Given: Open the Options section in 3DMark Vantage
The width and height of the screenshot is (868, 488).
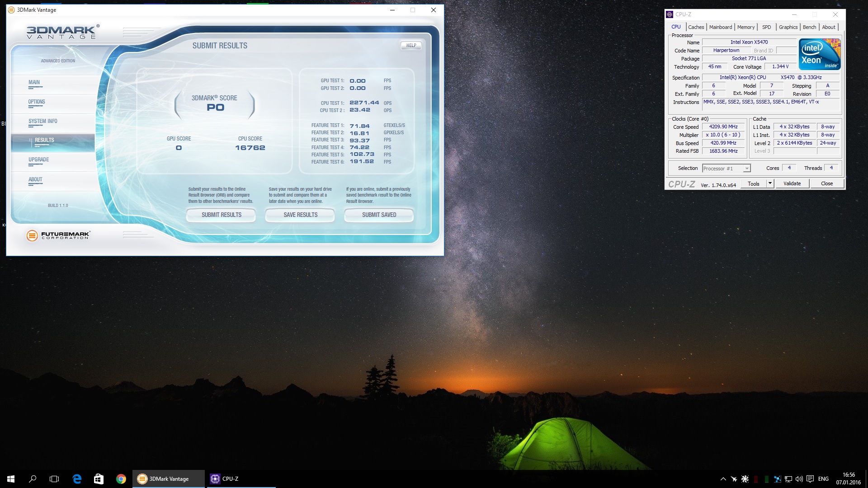Looking at the screenshot, I should tap(37, 102).
